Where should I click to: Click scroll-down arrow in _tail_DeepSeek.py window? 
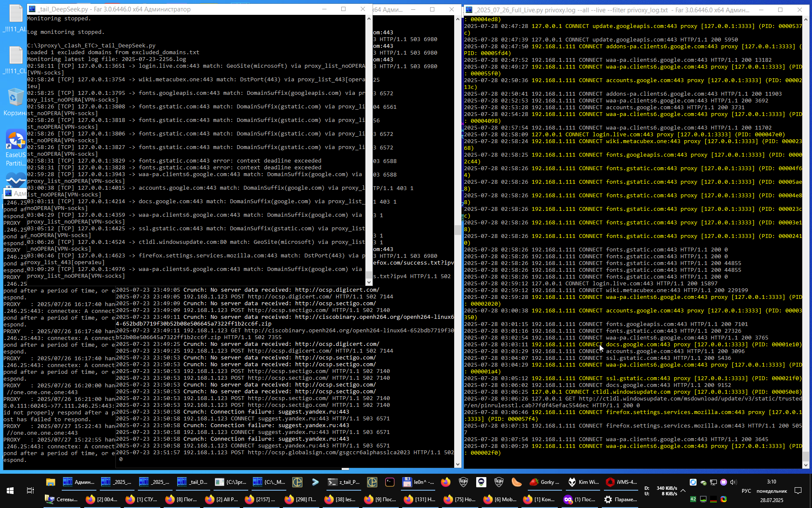(369, 282)
